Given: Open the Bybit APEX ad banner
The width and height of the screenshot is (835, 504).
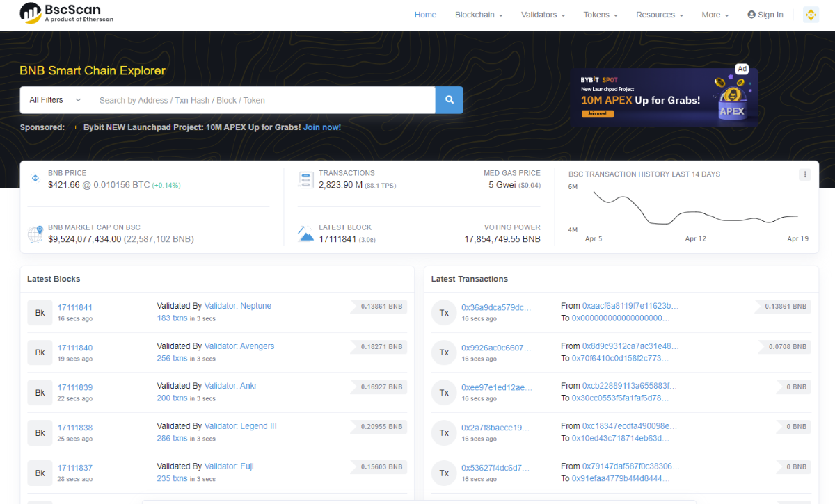Looking at the screenshot, I should click(x=664, y=97).
